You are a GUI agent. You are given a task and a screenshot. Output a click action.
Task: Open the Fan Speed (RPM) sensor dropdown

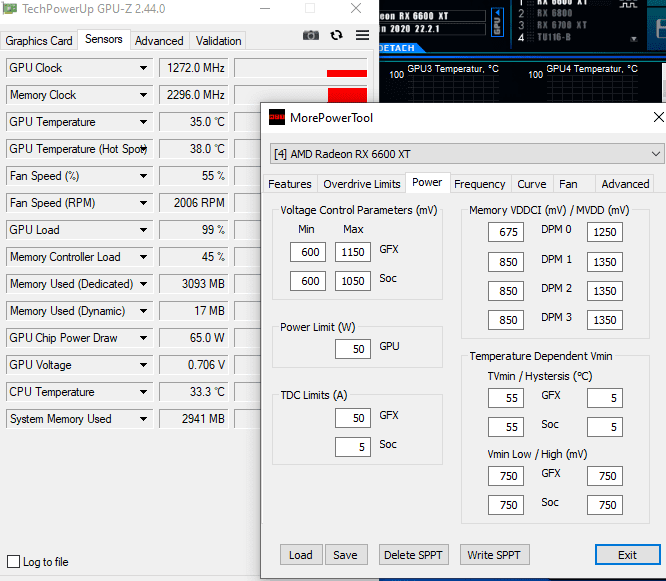144,203
